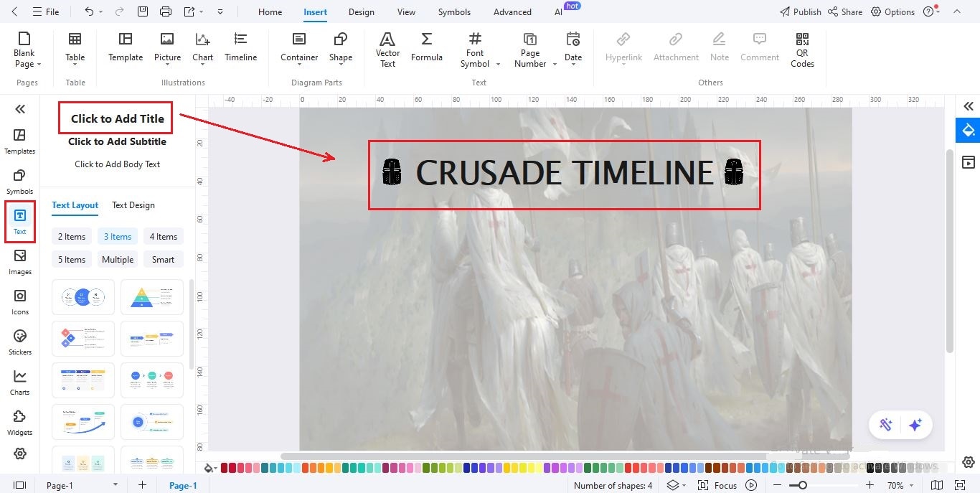Select the 5 Items layout filter
Viewport: 980px width, 493px height.
[72, 260]
